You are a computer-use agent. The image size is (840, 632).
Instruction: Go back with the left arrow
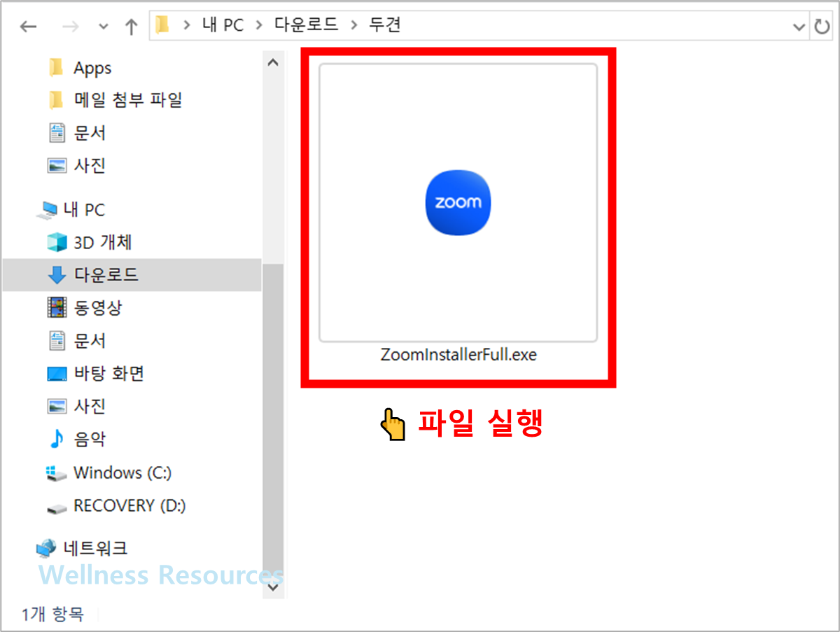click(x=28, y=27)
